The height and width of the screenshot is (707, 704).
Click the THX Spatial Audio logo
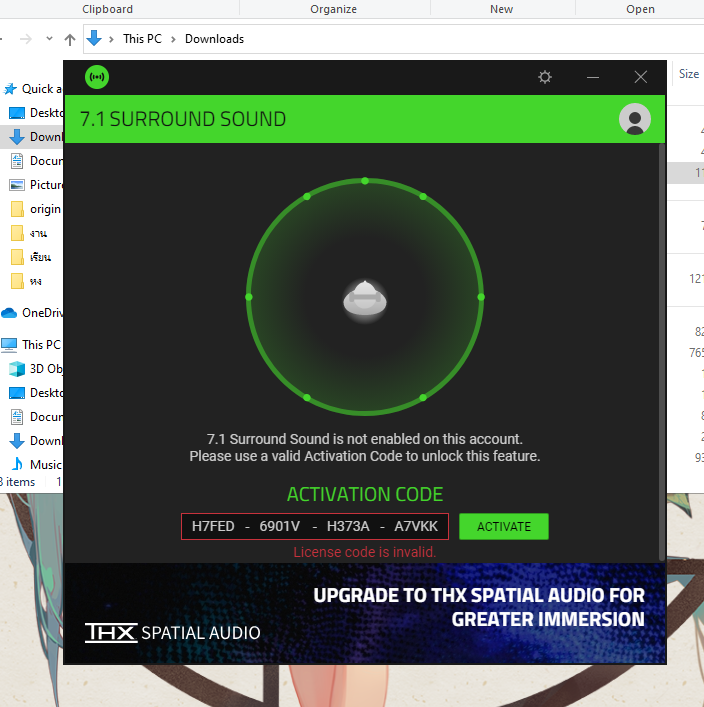(x=172, y=633)
